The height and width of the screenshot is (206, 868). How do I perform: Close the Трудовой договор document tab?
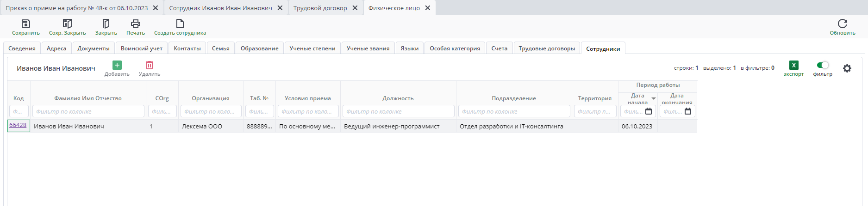[x=355, y=8]
